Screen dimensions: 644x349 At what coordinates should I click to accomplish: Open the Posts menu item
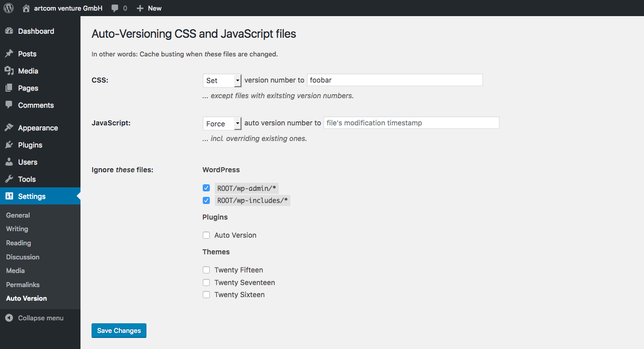pyautogui.click(x=40, y=54)
